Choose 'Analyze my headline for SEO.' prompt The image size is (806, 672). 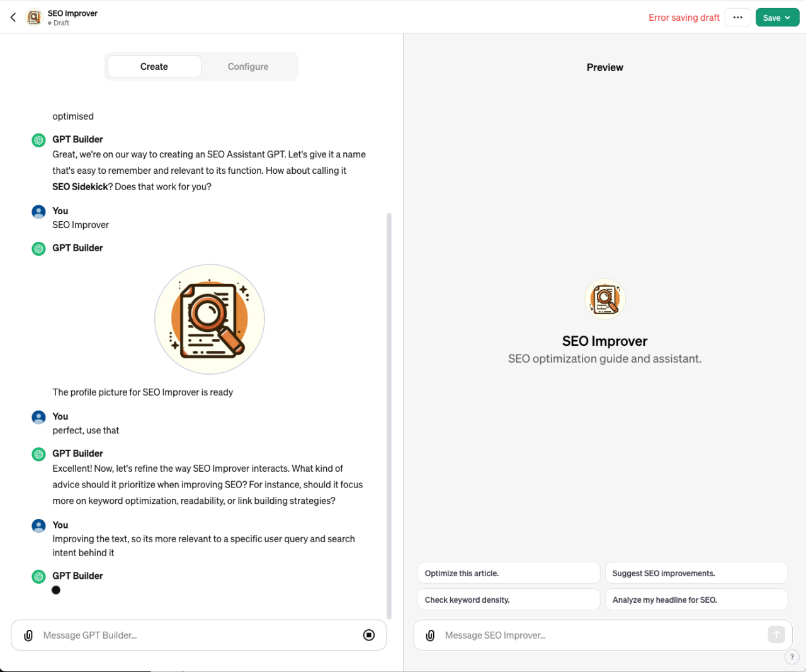click(x=696, y=600)
